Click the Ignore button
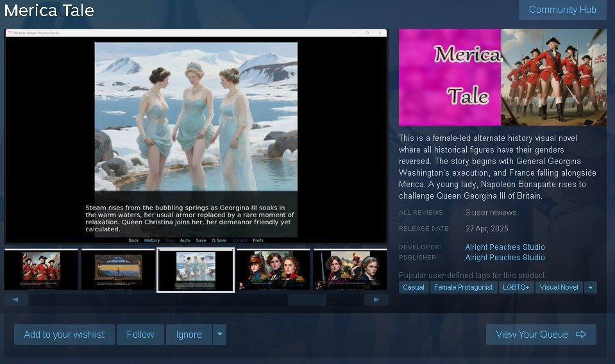The image size is (615, 364). (189, 335)
